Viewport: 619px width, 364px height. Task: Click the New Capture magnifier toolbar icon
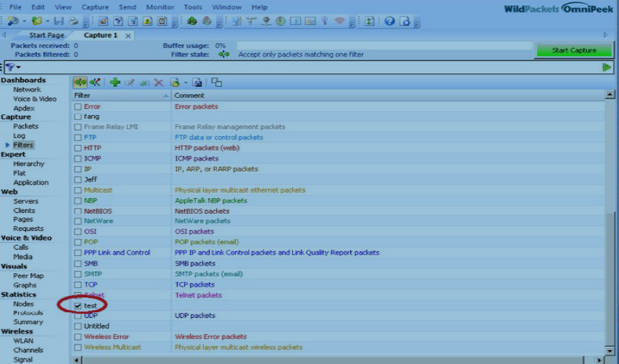pyautogui.click(x=13, y=21)
